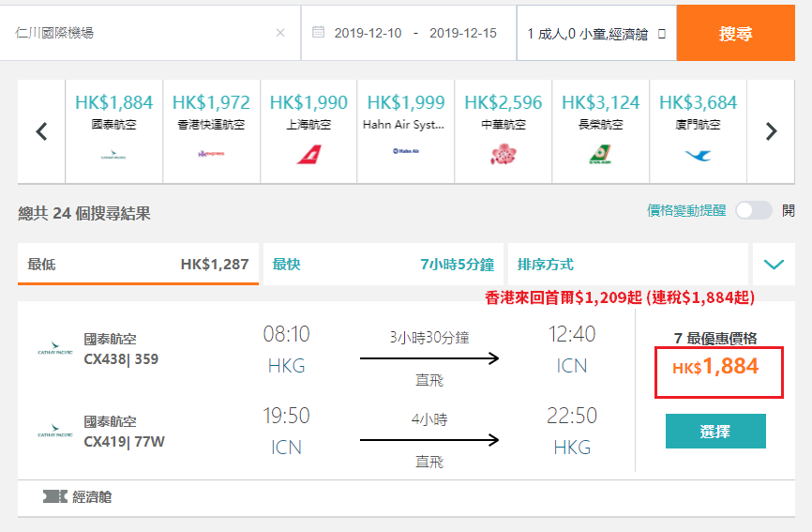The height and width of the screenshot is (532, 812).
Task: Click the HK$1,884 best price
Action: pyautogui.click(x=715, y=367)
